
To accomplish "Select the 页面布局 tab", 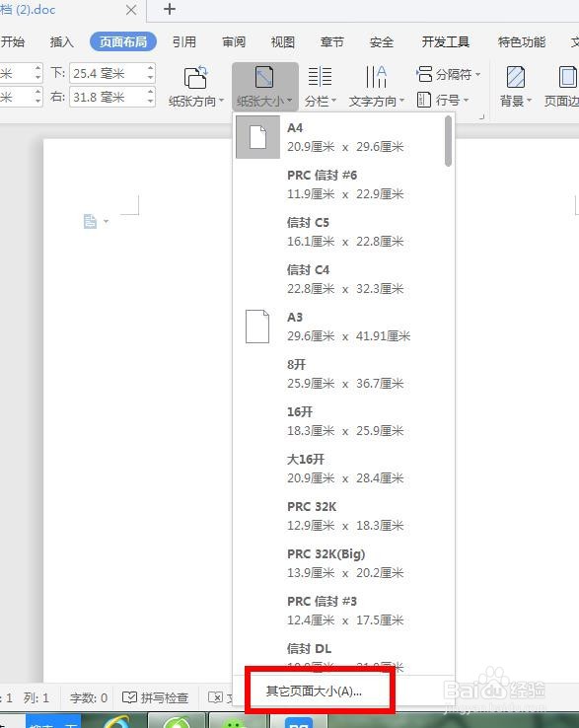I will [x=123, y=41].
